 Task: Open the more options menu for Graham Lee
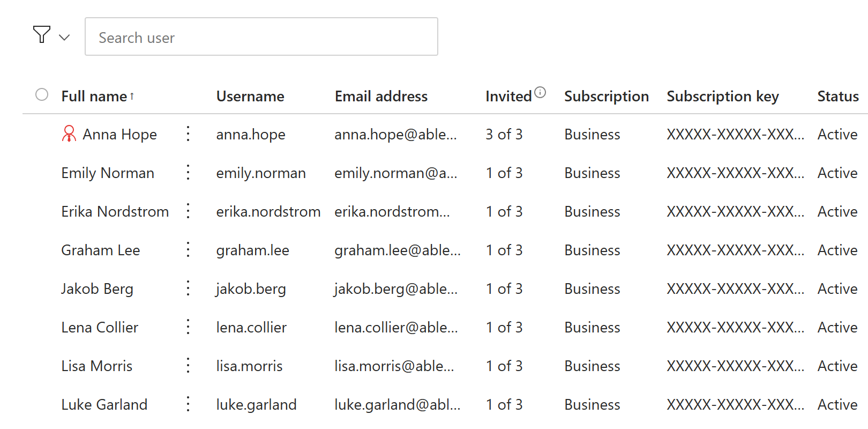click(188, 249)
